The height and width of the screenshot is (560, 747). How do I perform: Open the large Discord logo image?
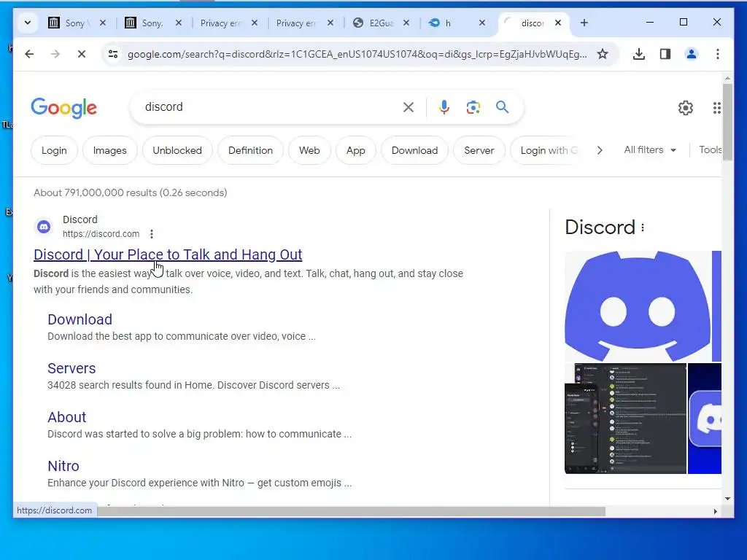(x=638, y=306)
